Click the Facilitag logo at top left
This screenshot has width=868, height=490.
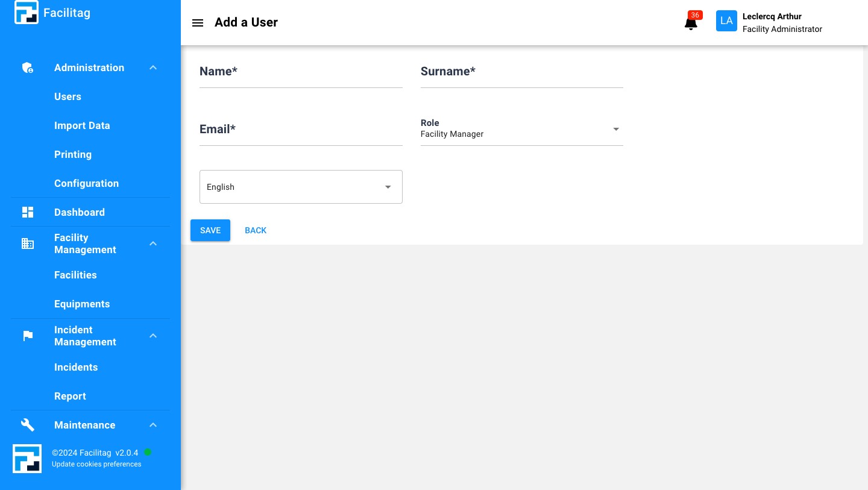click(x=27, y=12)
